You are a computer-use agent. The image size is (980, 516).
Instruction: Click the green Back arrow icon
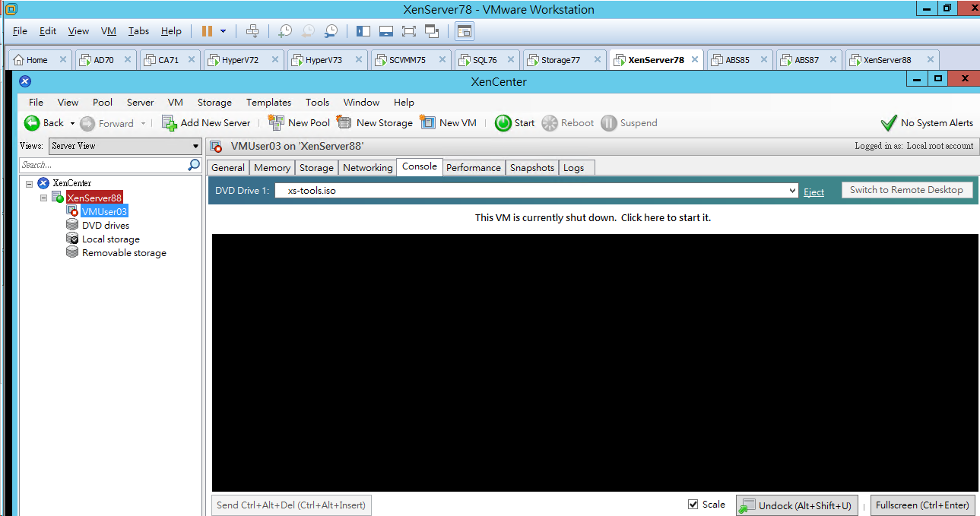[32, 123]
